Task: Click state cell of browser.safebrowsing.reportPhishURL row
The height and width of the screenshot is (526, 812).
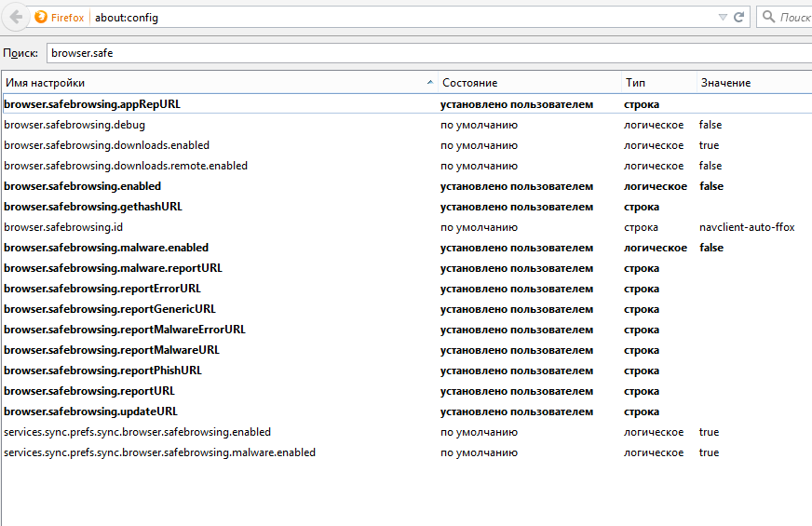Action: coord(517,371)
